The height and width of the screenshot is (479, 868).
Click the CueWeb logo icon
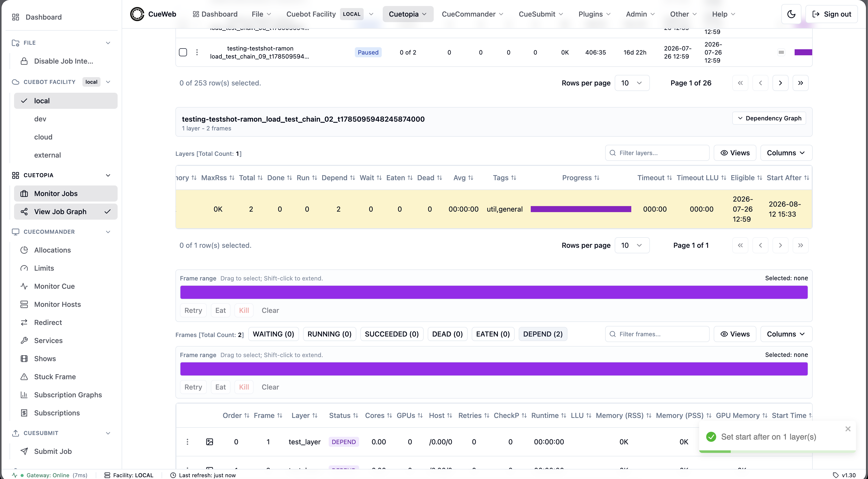pyautogui.click(x=137, y=14)
